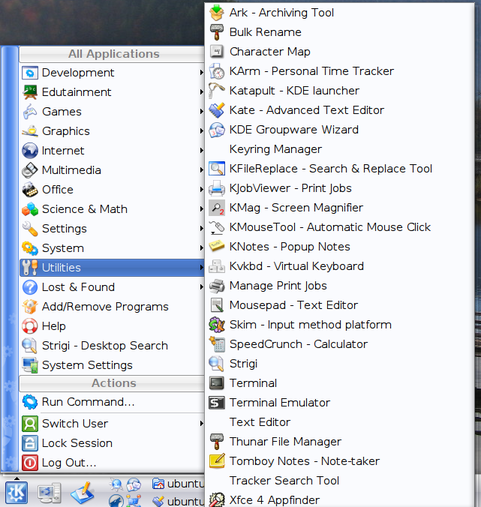The height and width of the screenshot is (507, 481).
Task: Click the KMag screen magnifier icon
Action: click(217, 208)
